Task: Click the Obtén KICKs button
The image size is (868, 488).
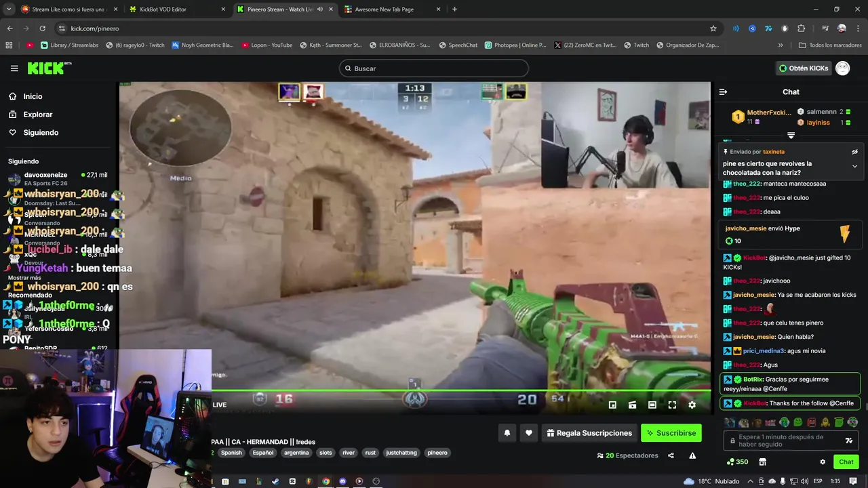Action: point(803,68)
